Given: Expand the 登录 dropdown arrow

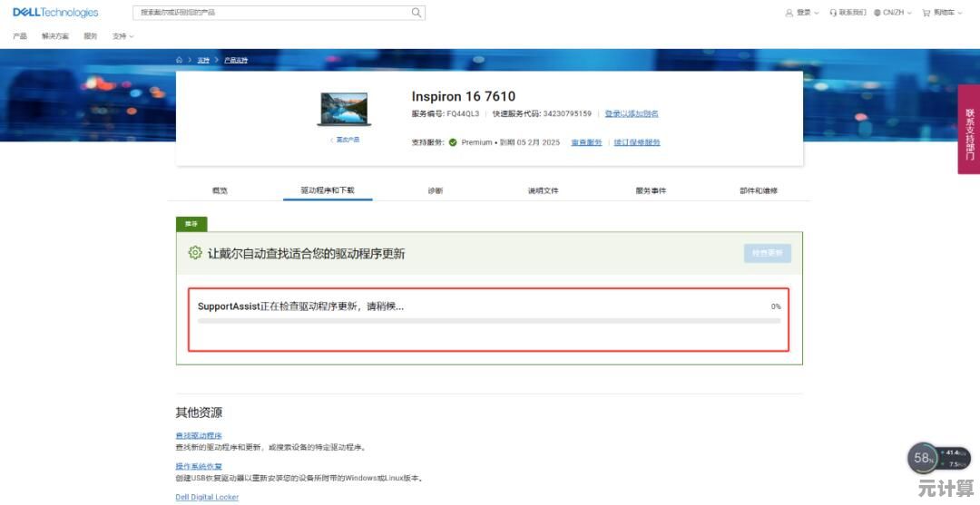Looking at the screenshot, I should click(817, 13).
